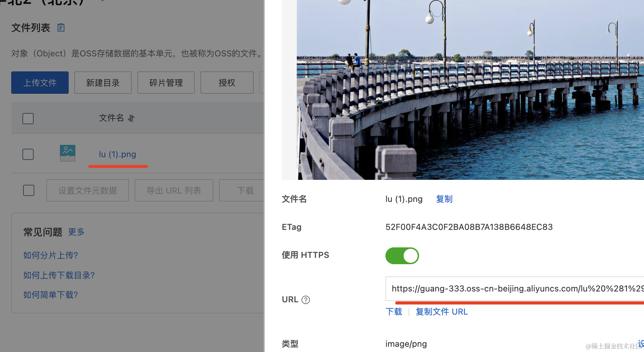Select the checkbox for lu (1).png row

pos(28,154)
